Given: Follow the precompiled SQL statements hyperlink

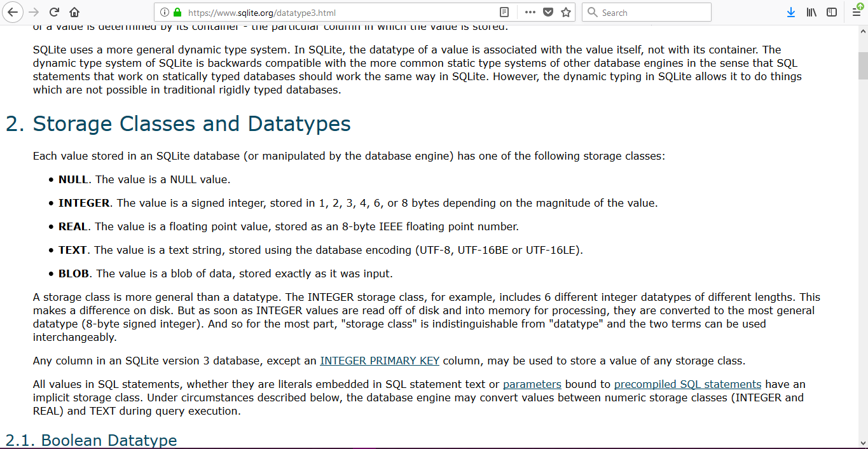Looking at the screenshot, I should [687, 384].
